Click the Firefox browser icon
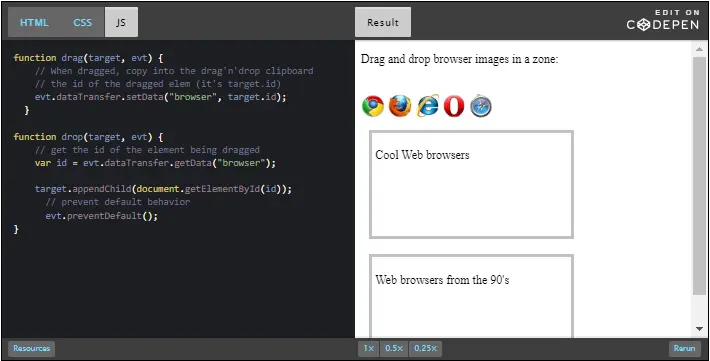Screen dimensions: 710x361 click(400, 106)
